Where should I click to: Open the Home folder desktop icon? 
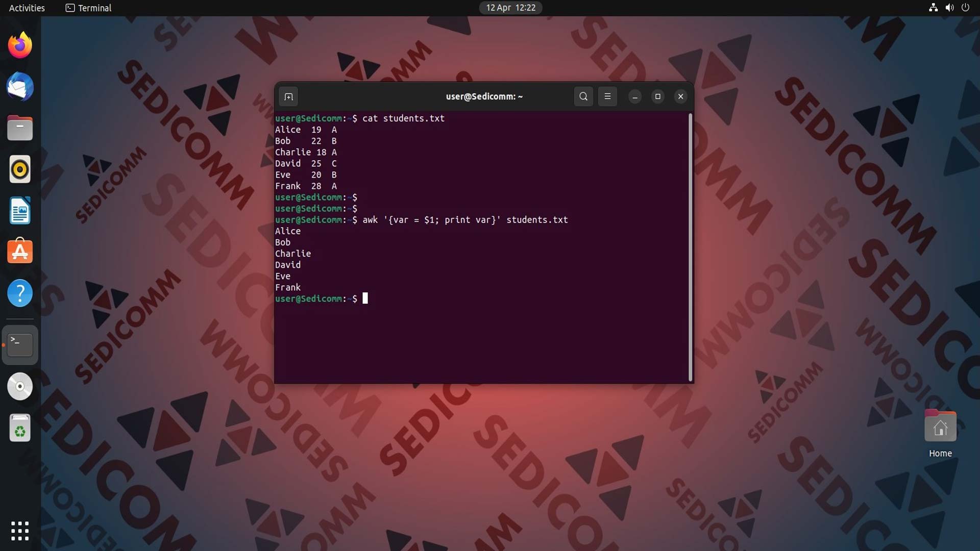pyautogui.click(x=940, y=434)
